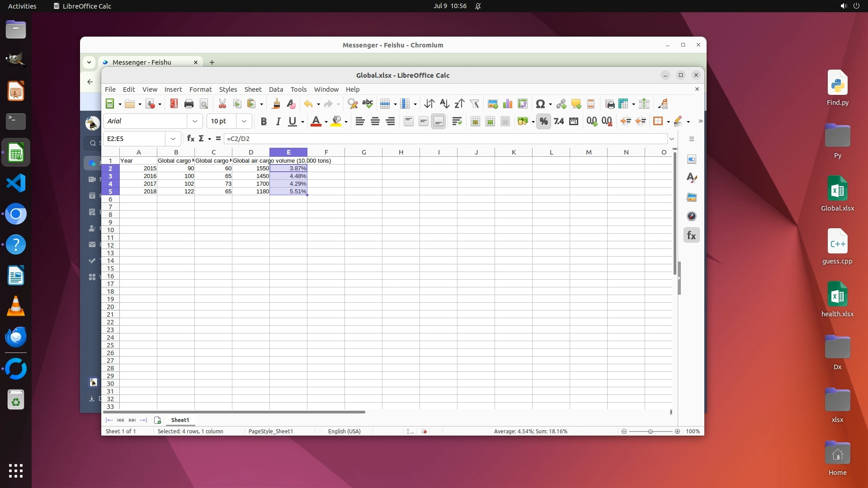Image resolution: width=868 pixels, height=488 pixels.
Task: Open the Function Wizard next to Name Box
Action: coord(190,139)
